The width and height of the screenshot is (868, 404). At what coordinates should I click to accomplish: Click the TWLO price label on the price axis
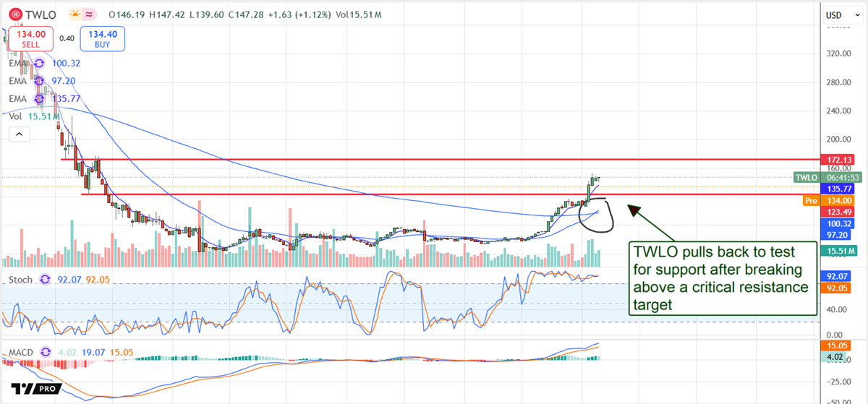pos(805,177)
